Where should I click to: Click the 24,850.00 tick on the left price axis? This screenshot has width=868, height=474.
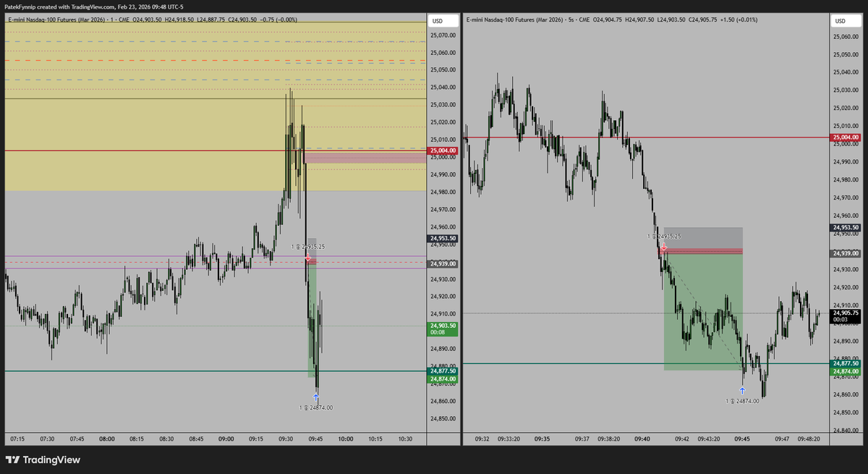(x=443, y=418)
